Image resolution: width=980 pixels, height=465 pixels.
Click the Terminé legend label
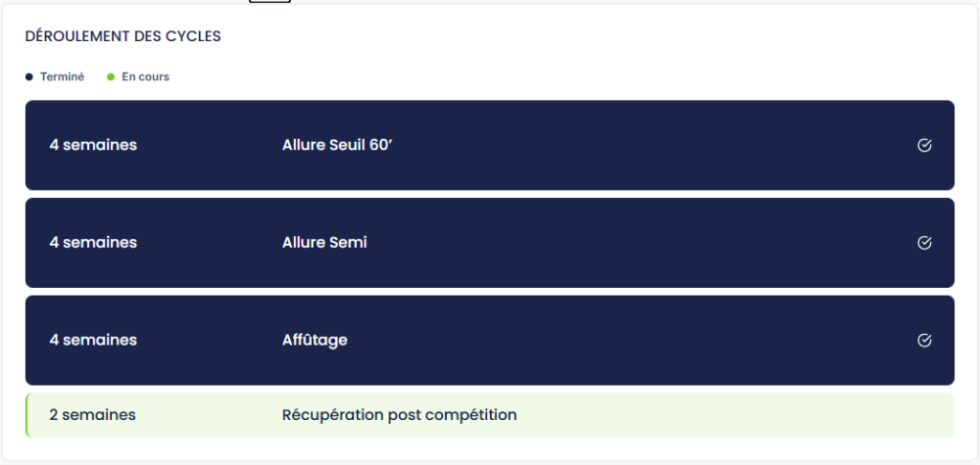[62, 77]
